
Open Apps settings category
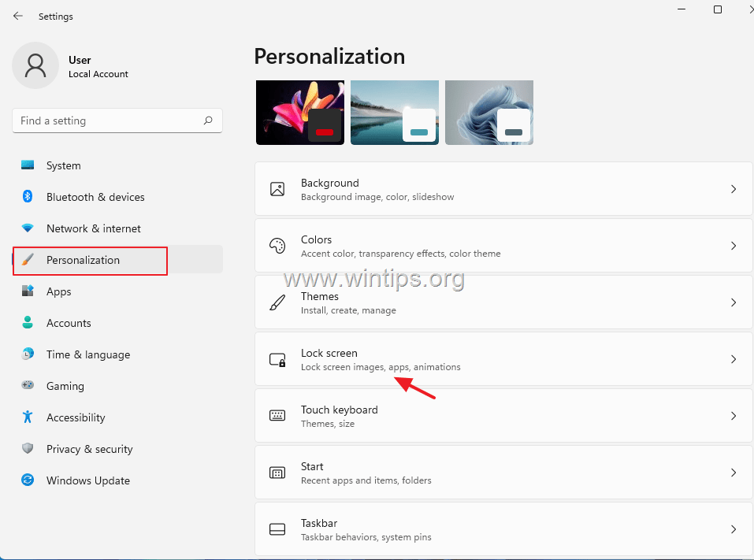(117, 291)
